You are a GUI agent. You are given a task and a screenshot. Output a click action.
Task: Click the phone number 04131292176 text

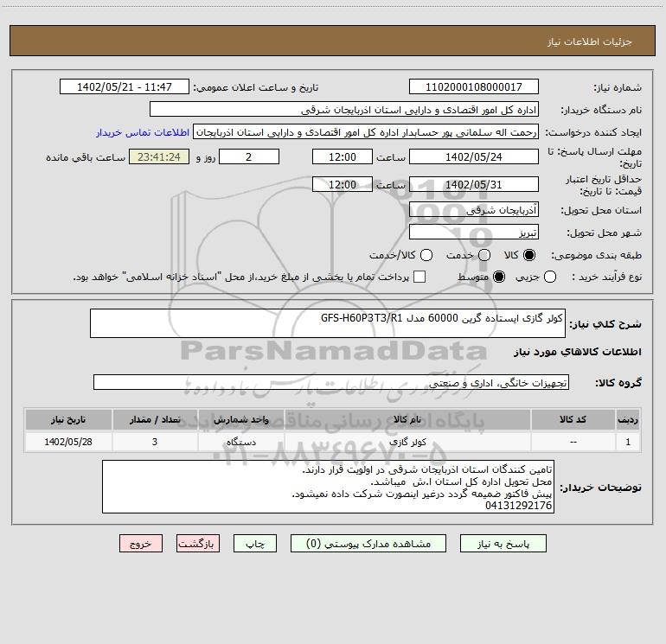518,506
